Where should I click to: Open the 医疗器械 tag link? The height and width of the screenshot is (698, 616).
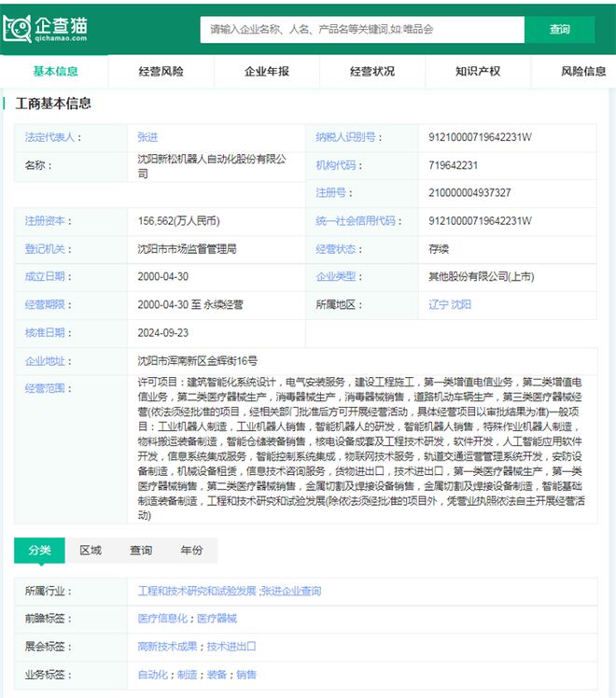pyautogui.click(x=217, y=619)
